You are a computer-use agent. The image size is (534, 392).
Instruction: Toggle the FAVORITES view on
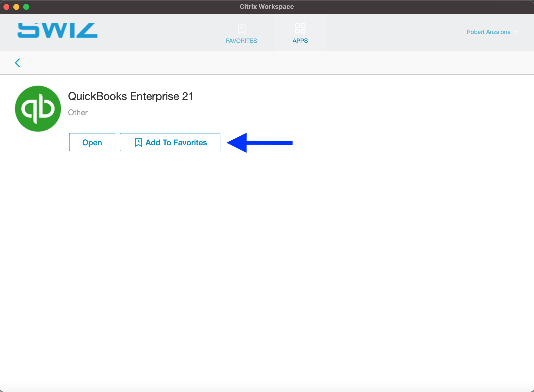[x=241, y=32]
